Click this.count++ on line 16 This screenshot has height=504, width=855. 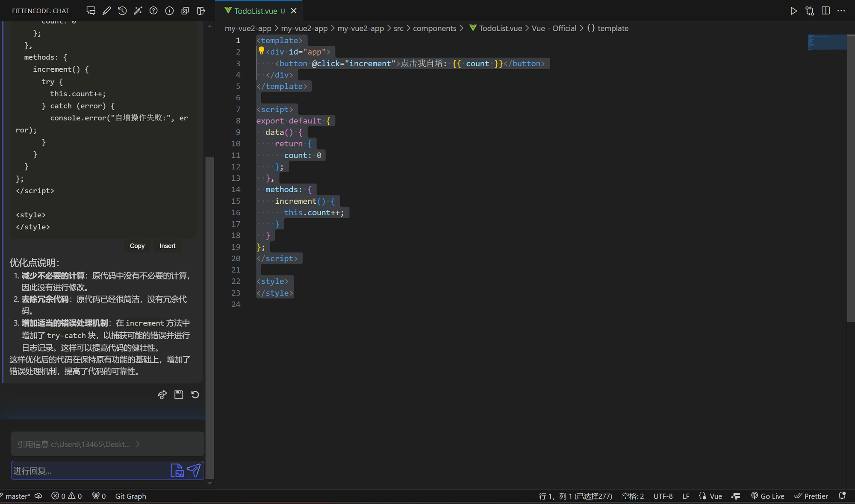(314, 212)
